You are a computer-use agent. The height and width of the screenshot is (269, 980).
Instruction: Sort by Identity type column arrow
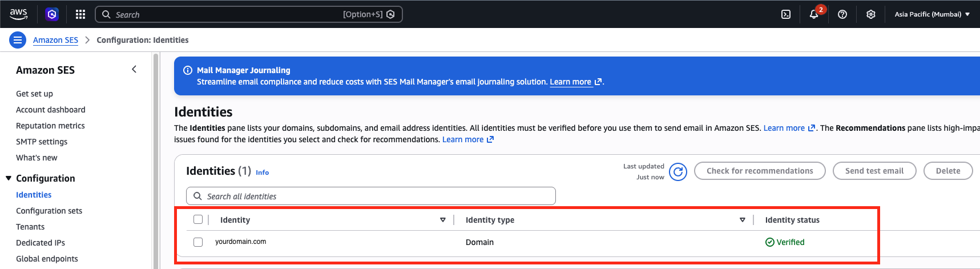tap(743, 220)
